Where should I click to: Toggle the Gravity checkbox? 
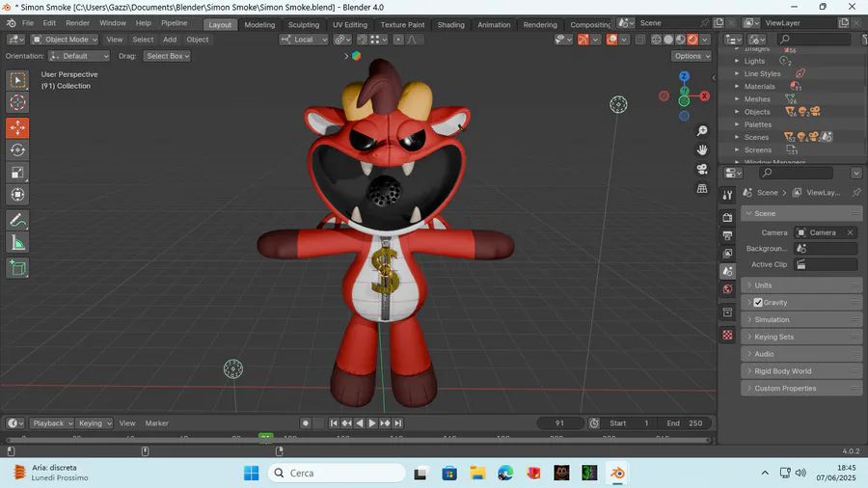[x=758, y=303]
